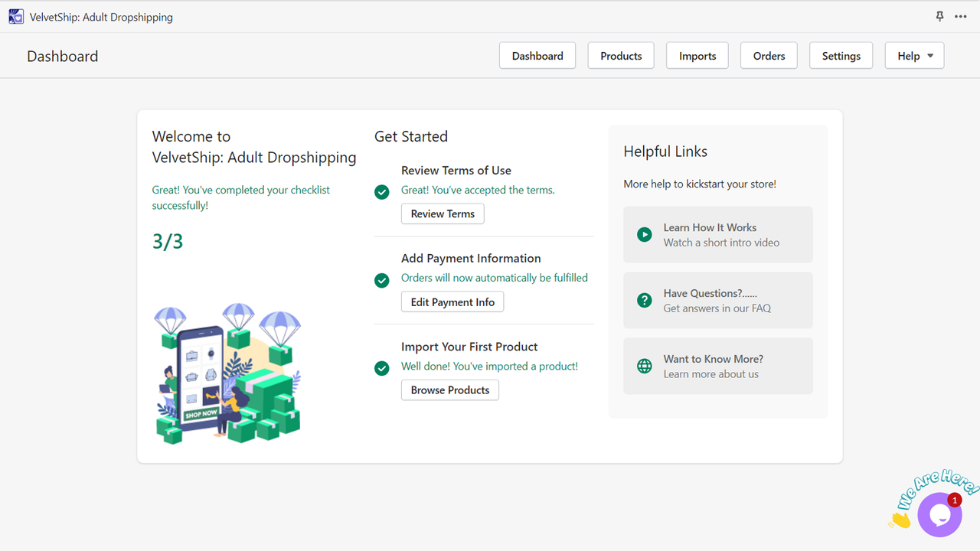Click the globe icon in Want to Know More card
The image size is (980, 551).
coord(644,366)
